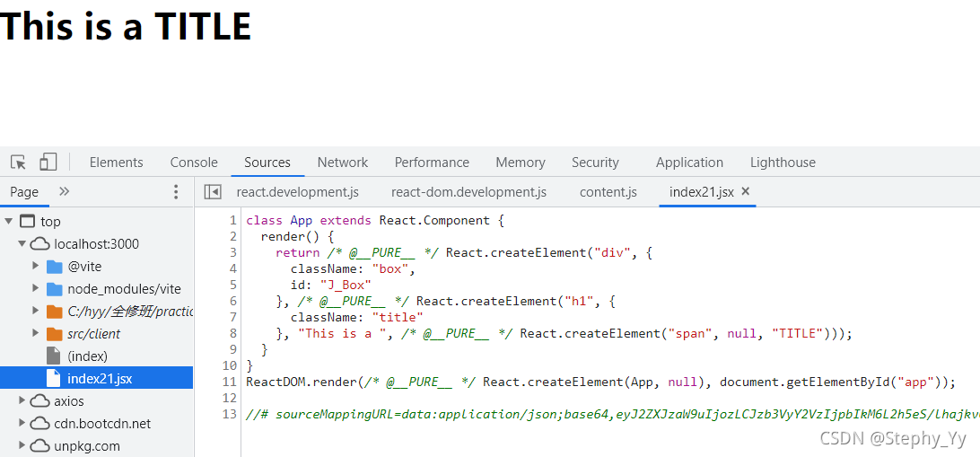
Task: Collapse the localhost:3000 tree arrow
Action: tap(22, 244)
